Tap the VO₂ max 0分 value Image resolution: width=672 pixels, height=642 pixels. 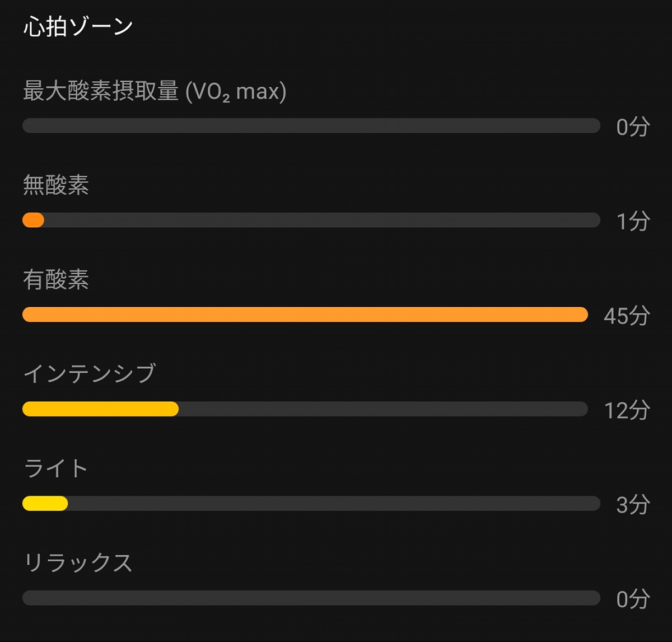633,128
